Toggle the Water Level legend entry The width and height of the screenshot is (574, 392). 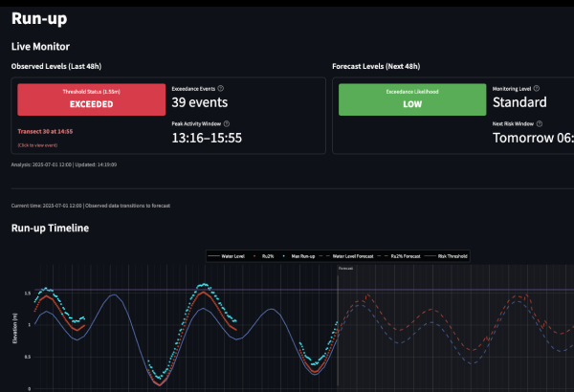point(227,256)
